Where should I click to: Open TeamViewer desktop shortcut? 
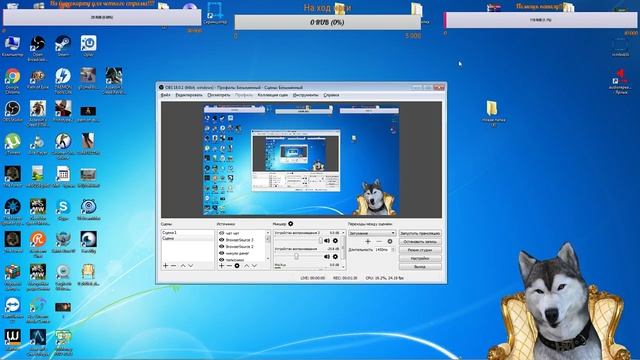point(12,310)
